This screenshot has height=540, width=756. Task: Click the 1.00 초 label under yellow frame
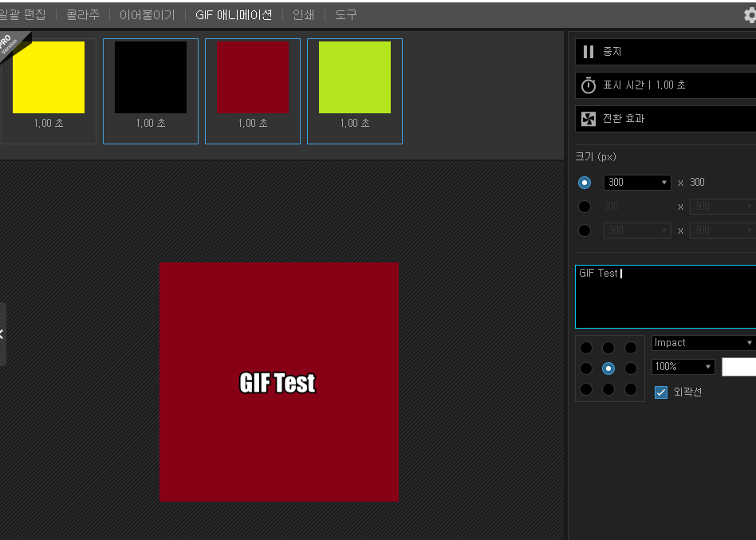(49, 124)
